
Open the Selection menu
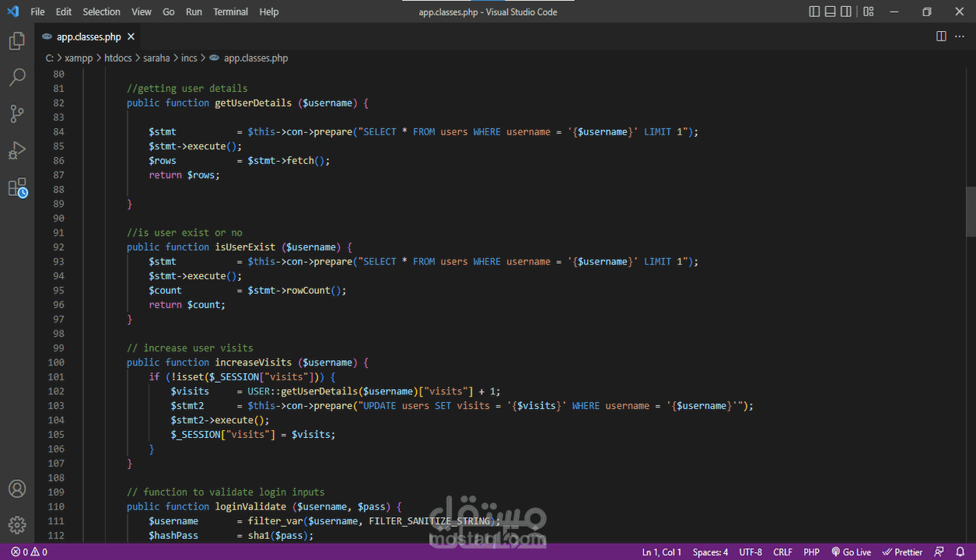point(102,12)
